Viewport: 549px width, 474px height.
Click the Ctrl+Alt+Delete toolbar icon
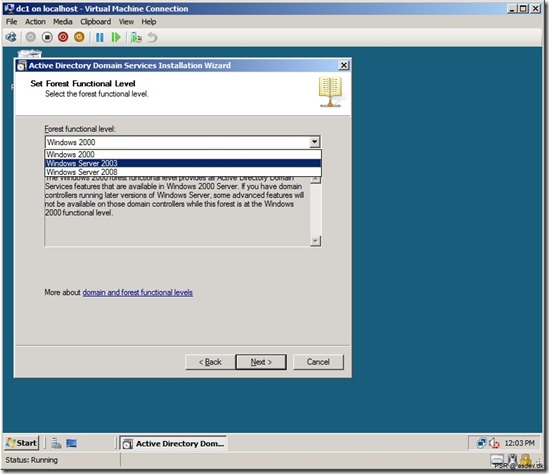pos(11,37)
